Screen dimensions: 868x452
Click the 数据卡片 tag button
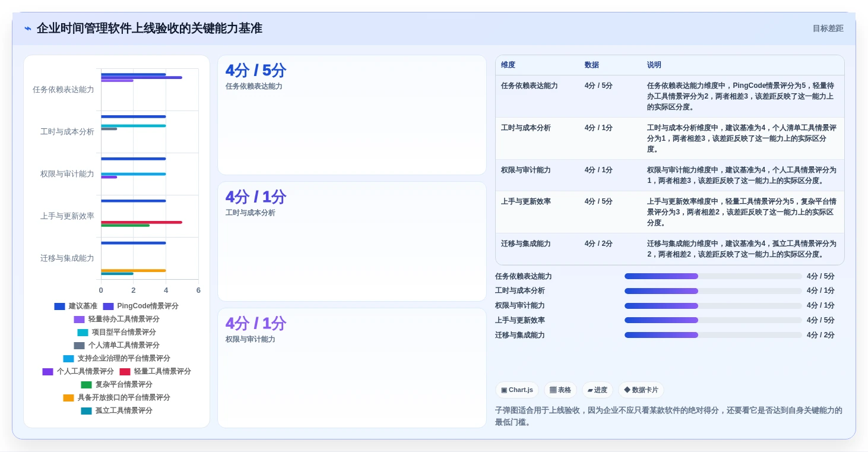pyautogui.click(x=641, y=390)
